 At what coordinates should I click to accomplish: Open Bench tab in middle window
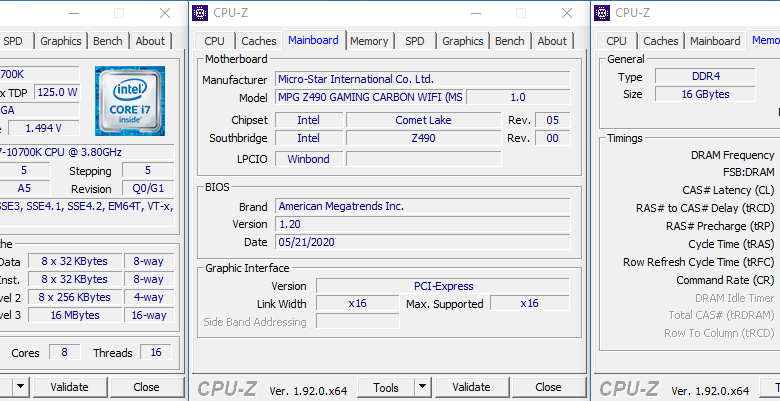(510, 41)
